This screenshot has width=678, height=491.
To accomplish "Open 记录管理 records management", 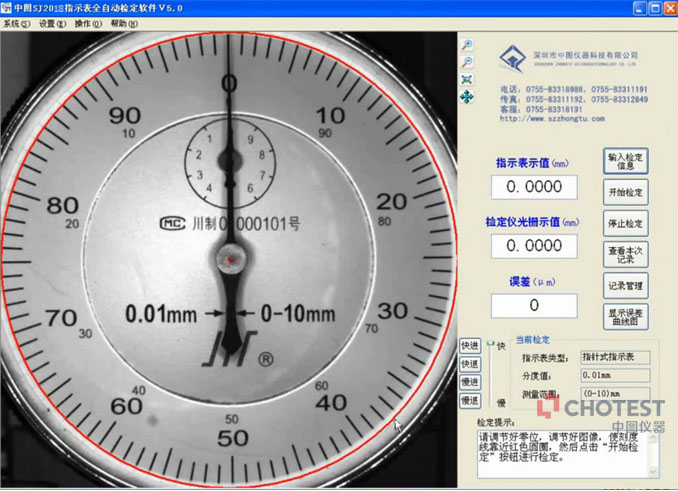I will click(626, 286).
